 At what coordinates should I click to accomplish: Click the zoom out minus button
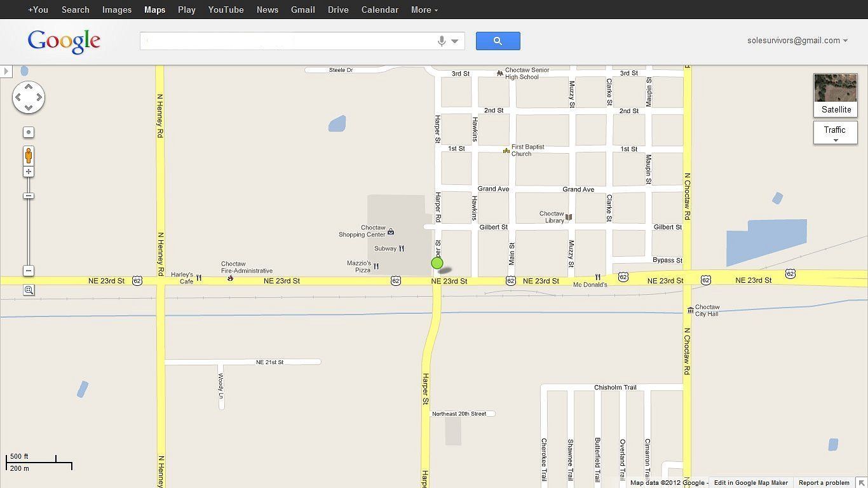[x=29, y=271]
